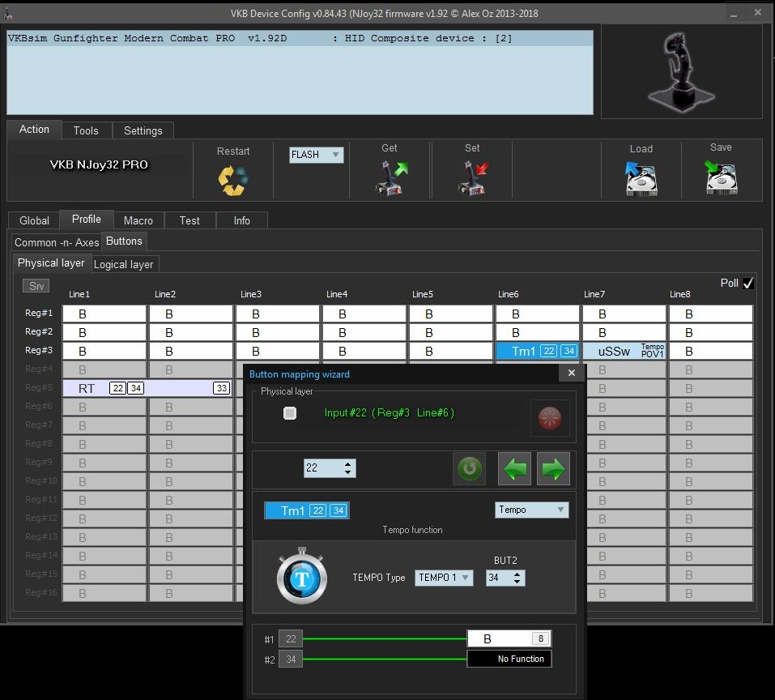Switch to the Physical layer tab

51,263
